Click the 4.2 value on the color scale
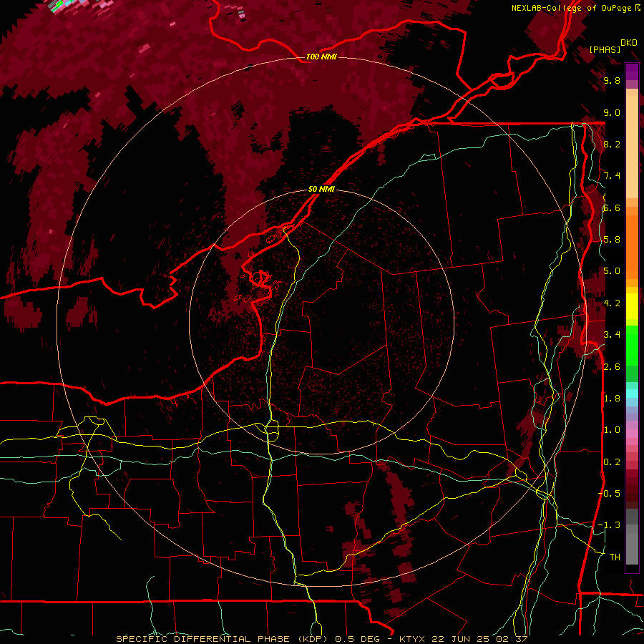644x644 pixels. coord(612,303)
